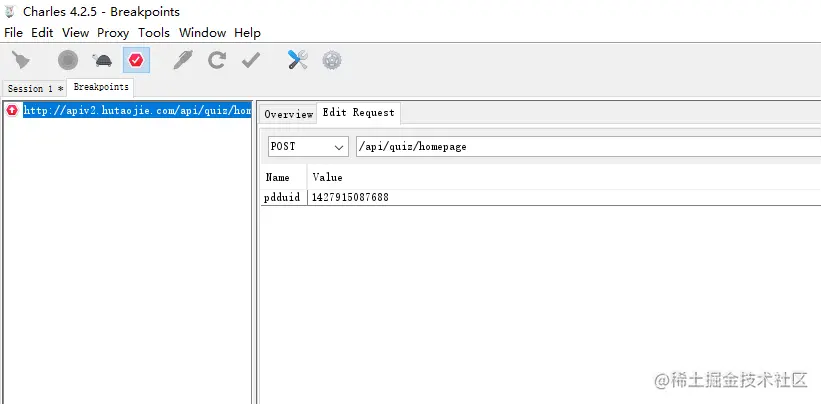Screen dimensions: 822x404
Task: Click the Name column header
Action: coord(284,177)
